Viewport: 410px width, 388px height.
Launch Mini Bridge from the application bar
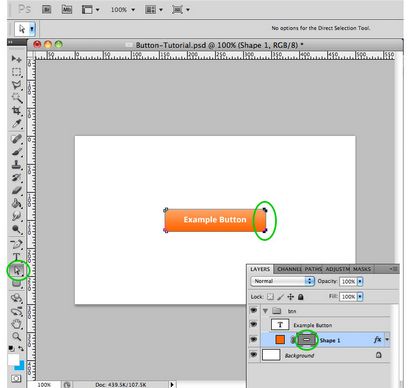[67, 10]
